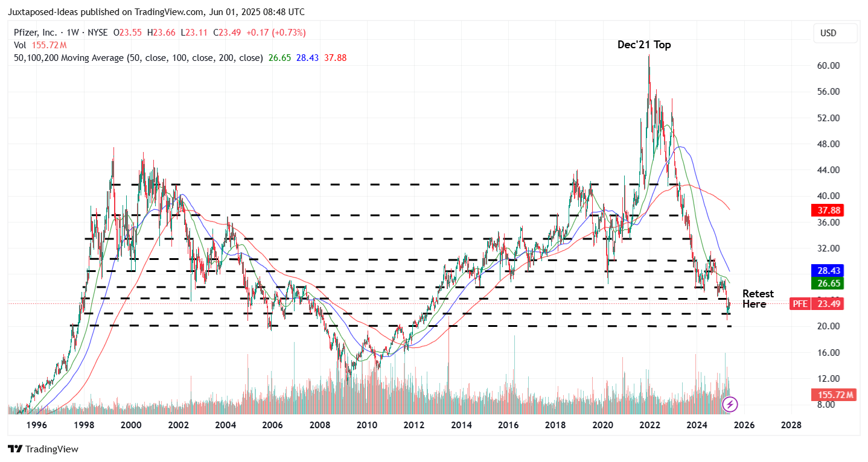Click the blue 28.43 price axis label
Viewport: 868px width, 462px height.
coord(828,270)
